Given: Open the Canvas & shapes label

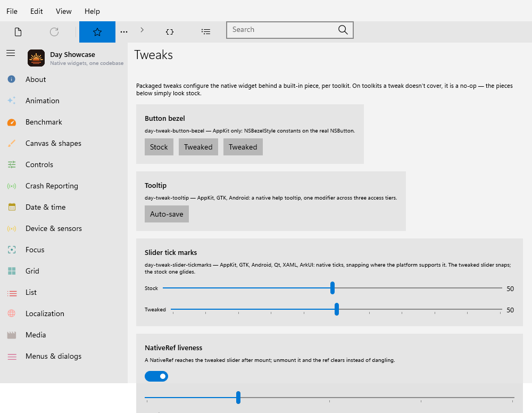Looking at the screenshot, I should click(x=53, y=143).
